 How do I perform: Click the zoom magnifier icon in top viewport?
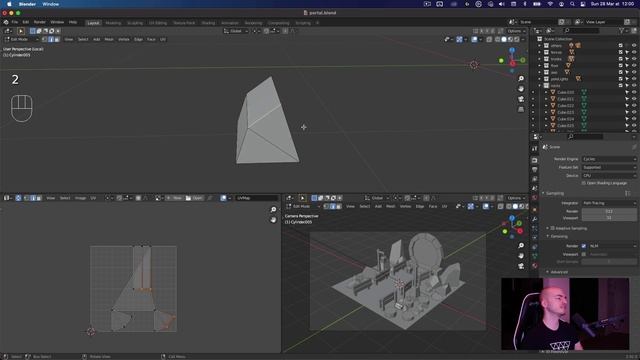tap(521, 78)
